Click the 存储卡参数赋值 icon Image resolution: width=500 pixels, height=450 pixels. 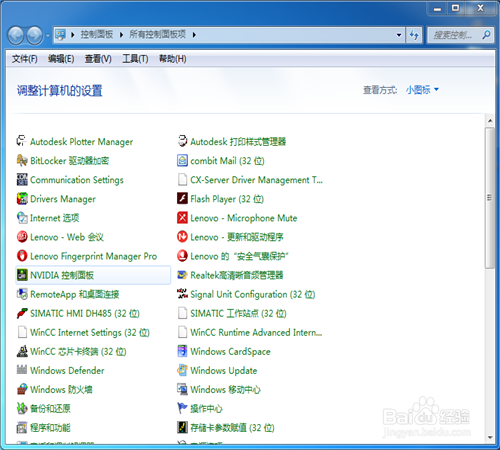(182, 428)
